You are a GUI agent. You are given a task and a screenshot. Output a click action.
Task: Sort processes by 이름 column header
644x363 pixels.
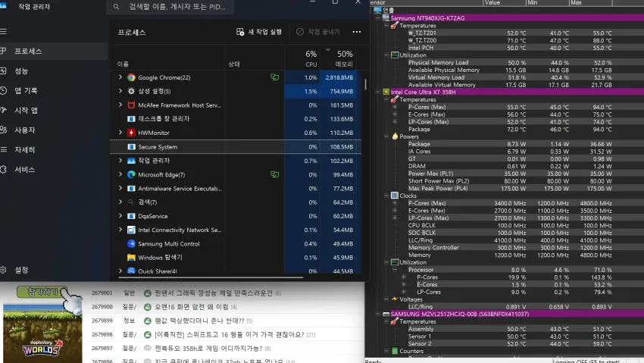coord(123,64)
